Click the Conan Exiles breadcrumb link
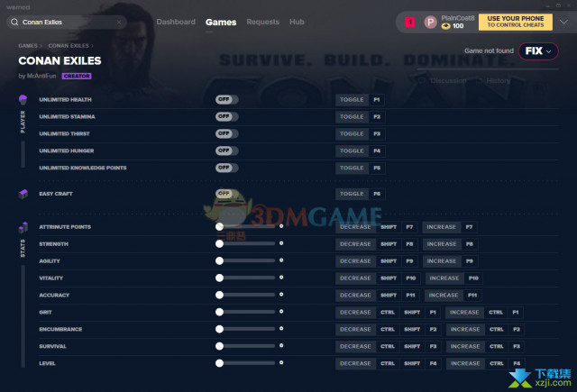This screenshot has height=392, width=577. (69, 46)
